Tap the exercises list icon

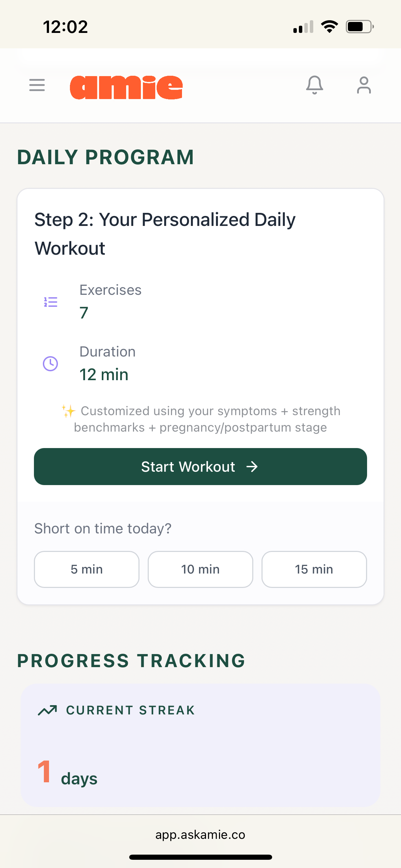[51, 302]
